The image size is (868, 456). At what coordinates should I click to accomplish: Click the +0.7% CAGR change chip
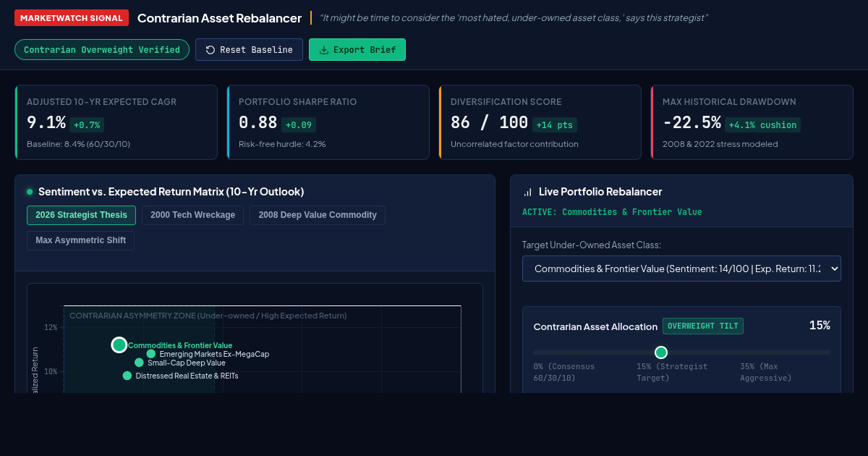[x=88, y=124]
